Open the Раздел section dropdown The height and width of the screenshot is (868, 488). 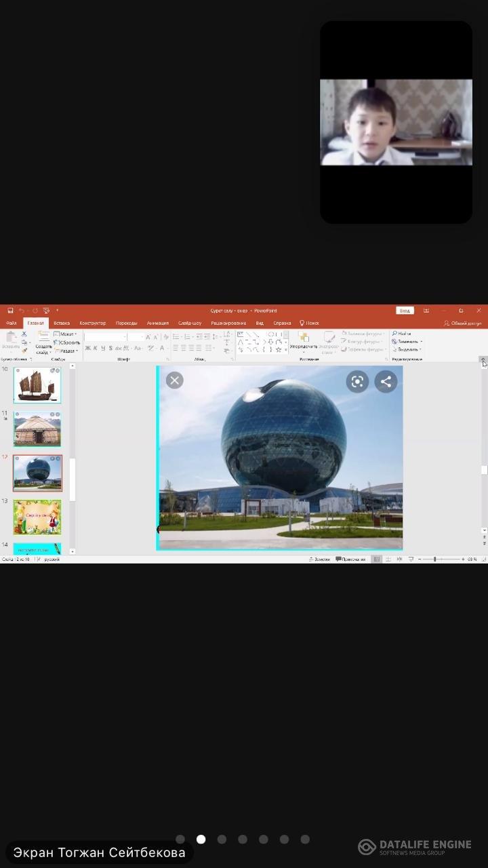(x=67, y=351)
